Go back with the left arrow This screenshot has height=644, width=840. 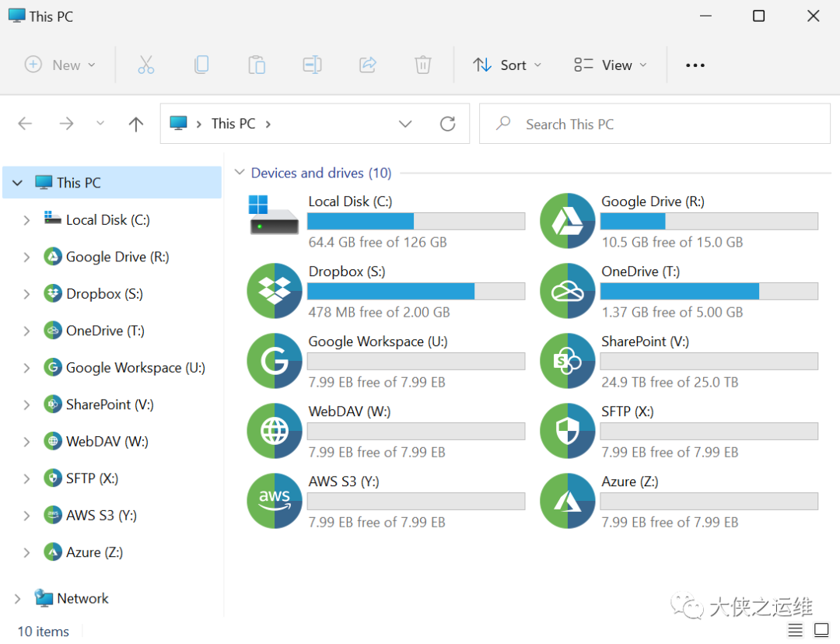[25, 124]
